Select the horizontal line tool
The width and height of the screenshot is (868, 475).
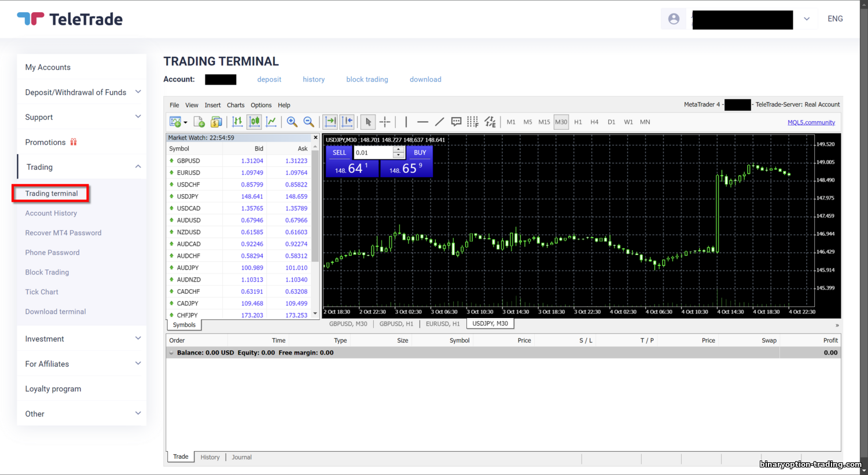click(422, 122)
